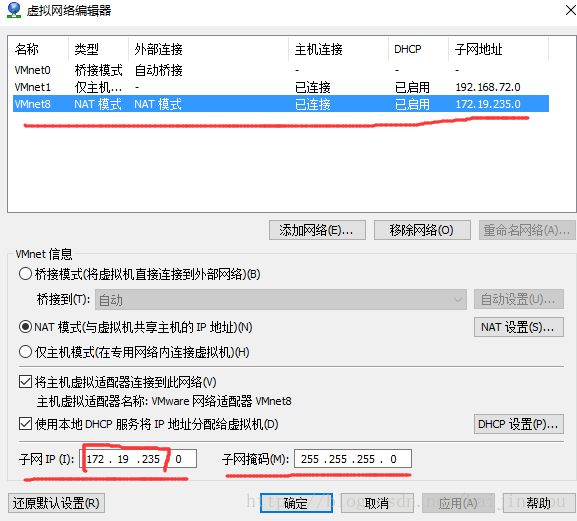Image resolution: width=577 pixels, height=521 pixels.
Task: Select the 仅主机模式 radio button
Action: coord(25,352)
